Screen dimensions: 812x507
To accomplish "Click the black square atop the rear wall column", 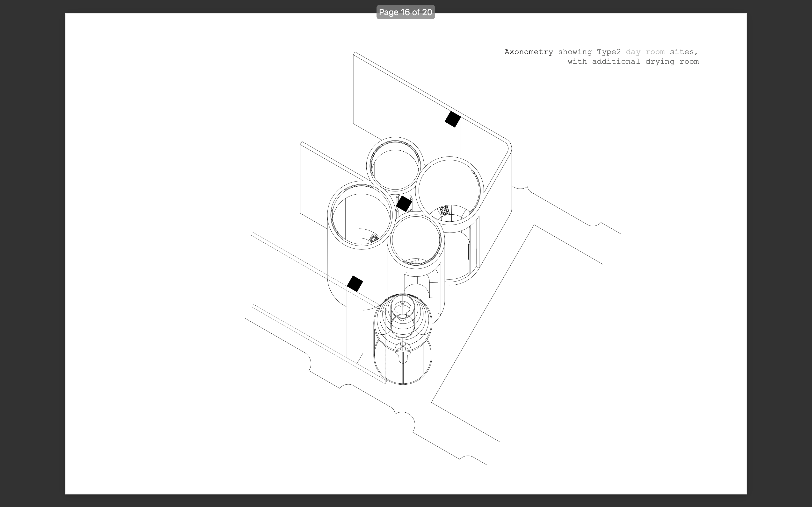I will point(453,119).
